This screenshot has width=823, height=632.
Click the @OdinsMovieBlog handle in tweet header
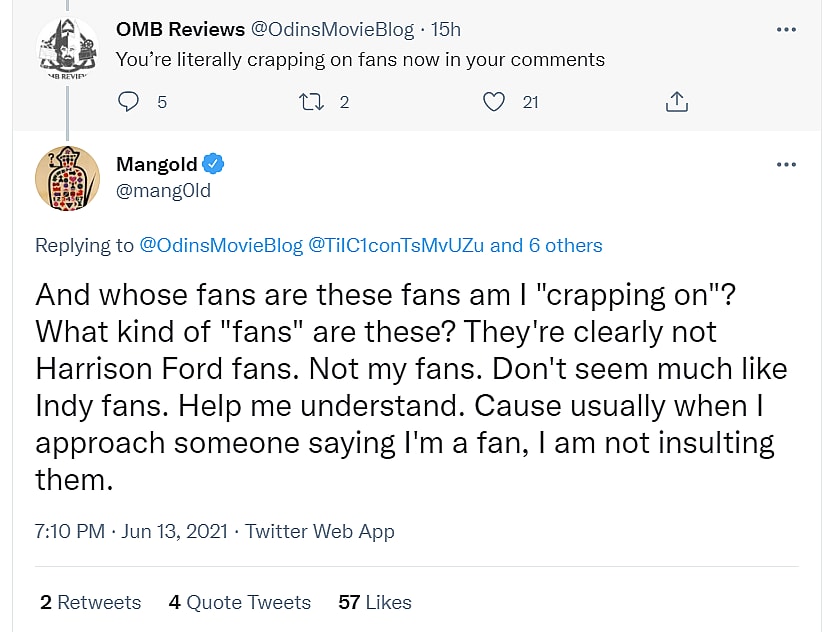pos(327,30)
